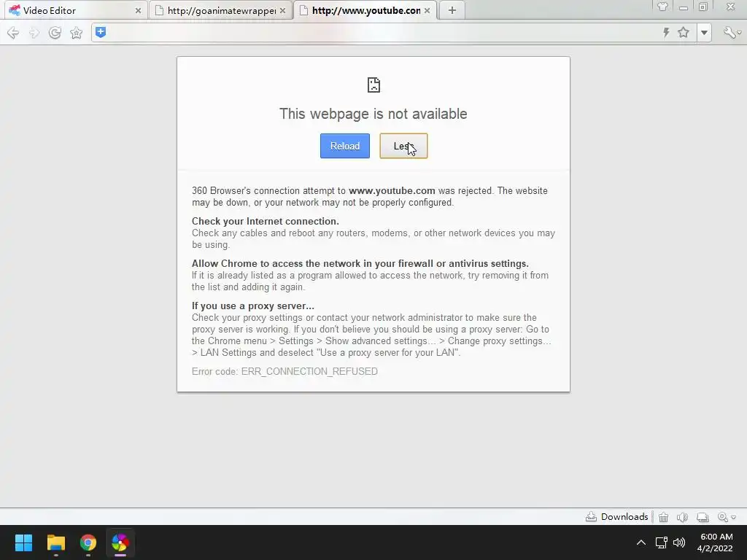Viewport: 747px width, 560px height.
Task: Click the blue Reload button
Action: [345, 146]
